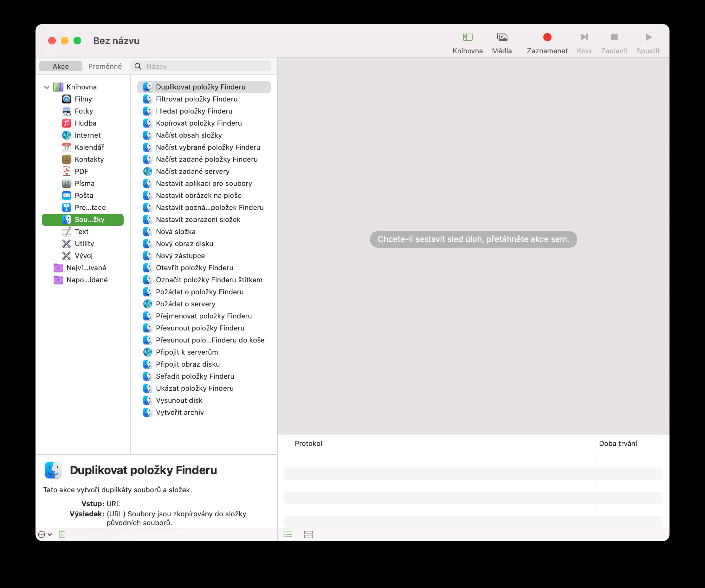Switch to the Proměnné tab
The height and width of the screenshot is (588, 705).
tap(105, 67)
